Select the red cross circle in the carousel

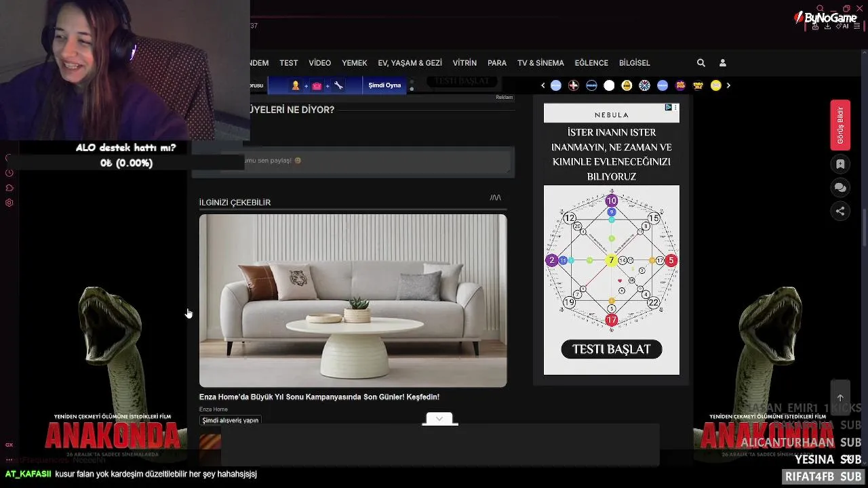(x=574, y=85)
